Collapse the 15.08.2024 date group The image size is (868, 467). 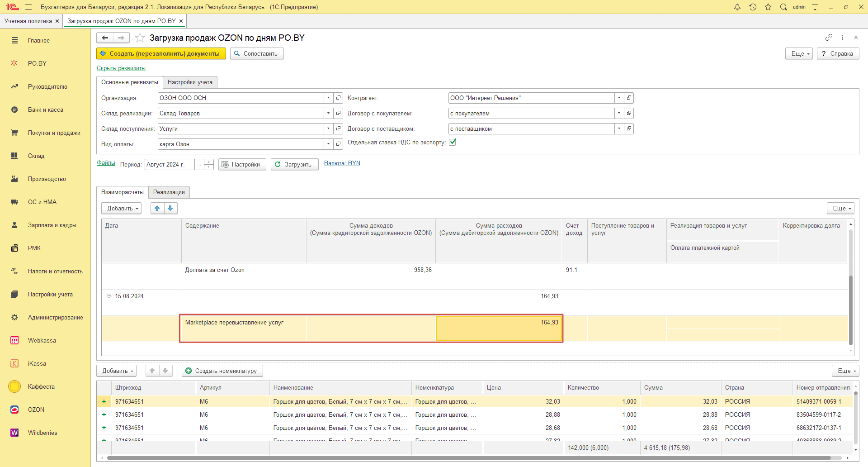point(108,296)
